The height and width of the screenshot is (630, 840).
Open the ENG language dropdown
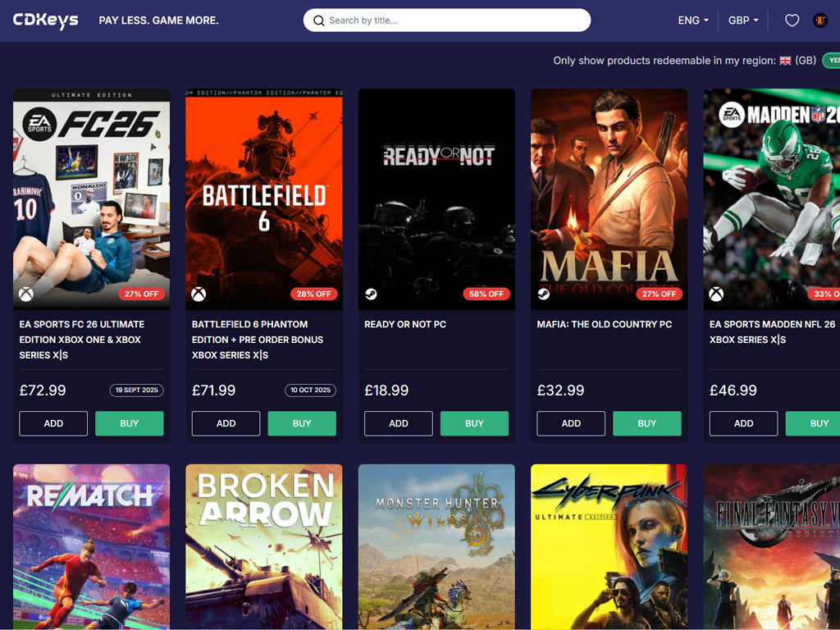693,21
